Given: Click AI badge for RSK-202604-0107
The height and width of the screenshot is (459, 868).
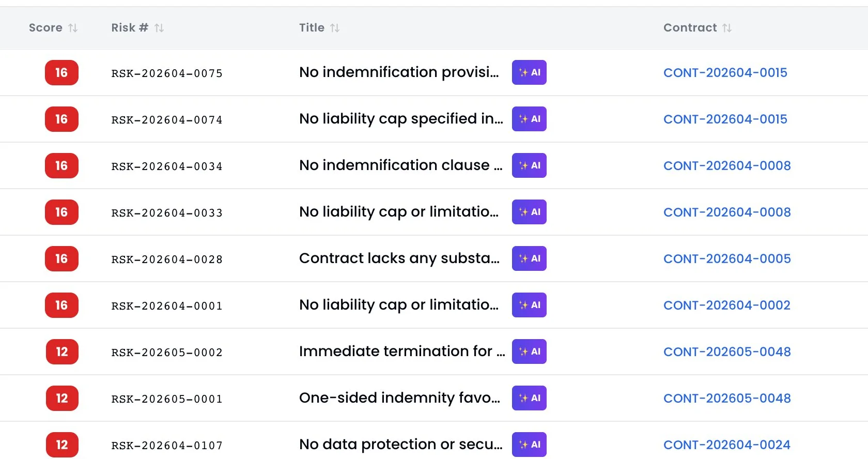Looking at the screenshot, I should (x=529, y=445).
